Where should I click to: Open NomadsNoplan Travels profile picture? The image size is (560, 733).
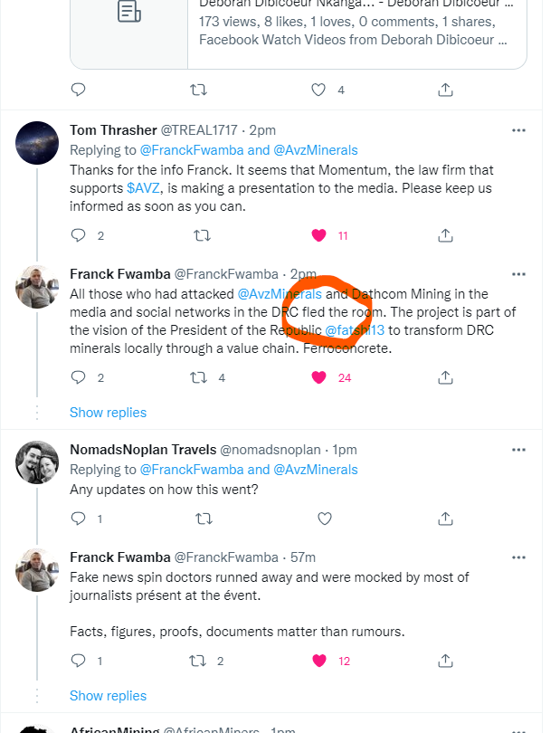coord(38,462)
